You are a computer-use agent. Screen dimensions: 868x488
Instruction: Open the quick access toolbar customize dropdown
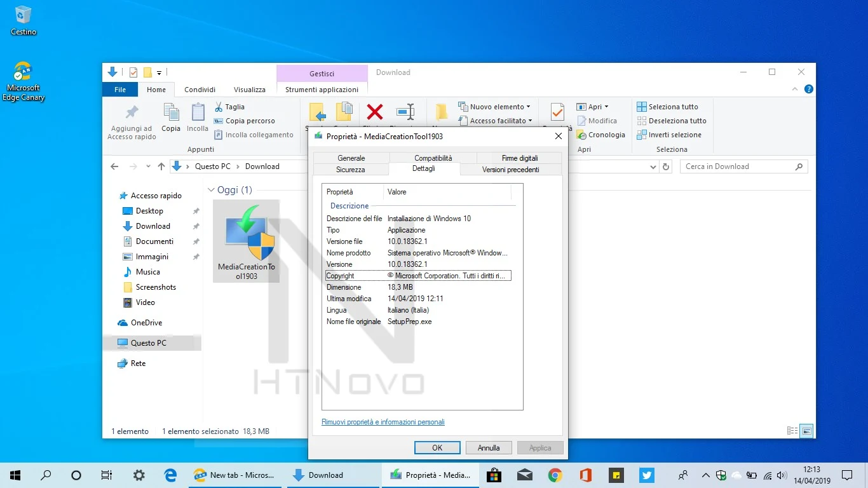tap(159, 73)
